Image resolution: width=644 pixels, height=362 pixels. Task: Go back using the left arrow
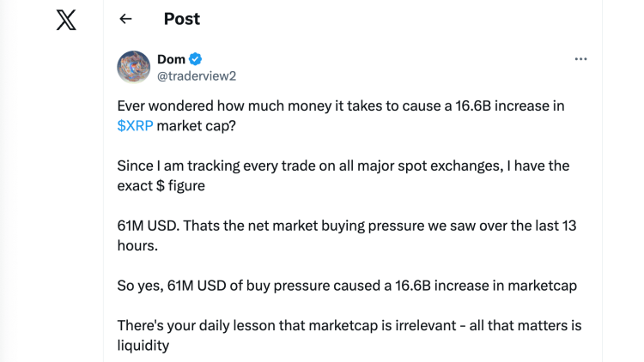(125, 19)
